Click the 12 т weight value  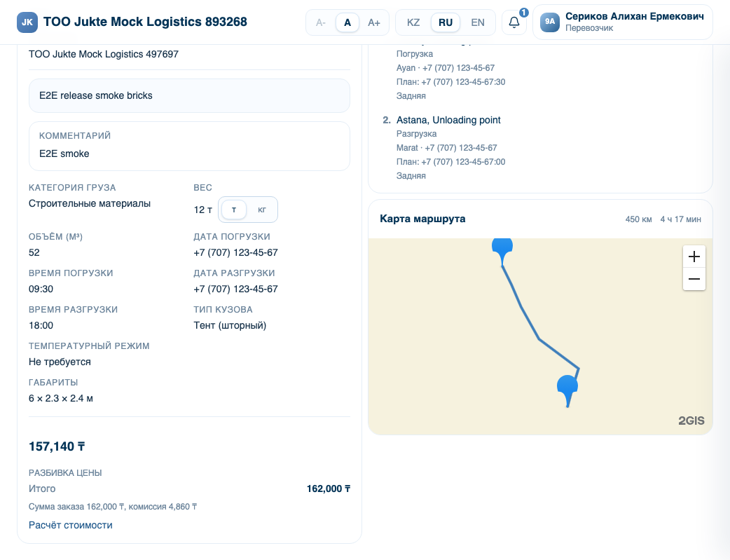click(x=203, y=210)
